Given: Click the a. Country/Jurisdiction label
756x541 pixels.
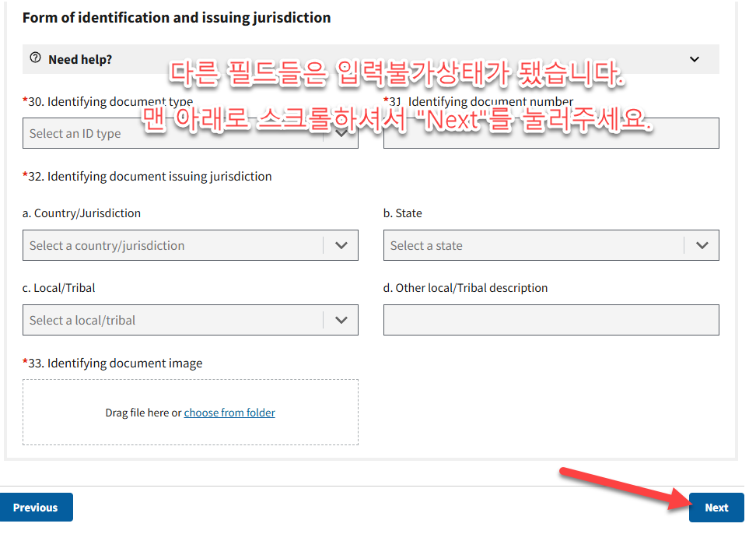Looking at the screenshot, I should [82, 213].
